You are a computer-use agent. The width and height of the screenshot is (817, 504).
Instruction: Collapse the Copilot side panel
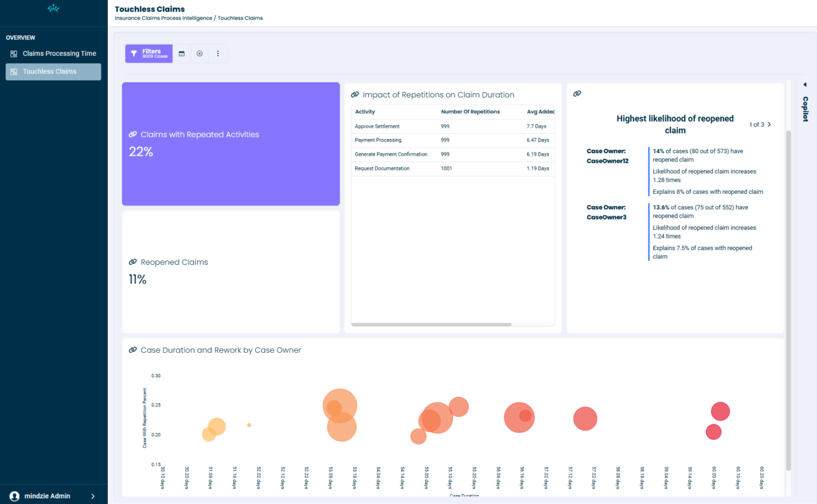tap(805, 84)
